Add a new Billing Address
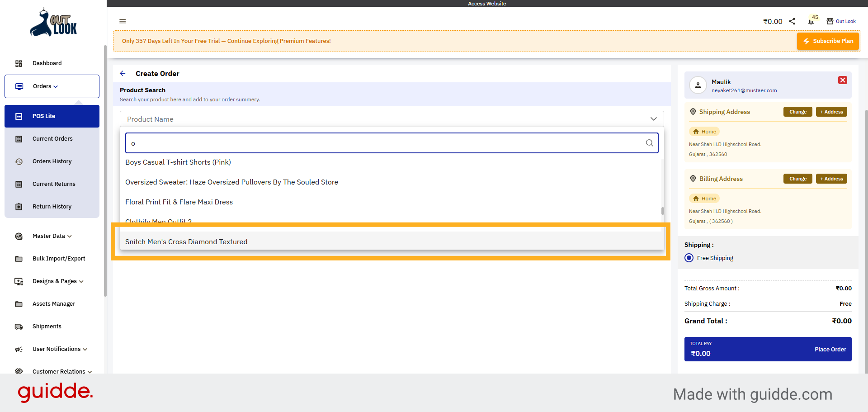868x412 pixels. pyautogui.click(x=831, y=179)
